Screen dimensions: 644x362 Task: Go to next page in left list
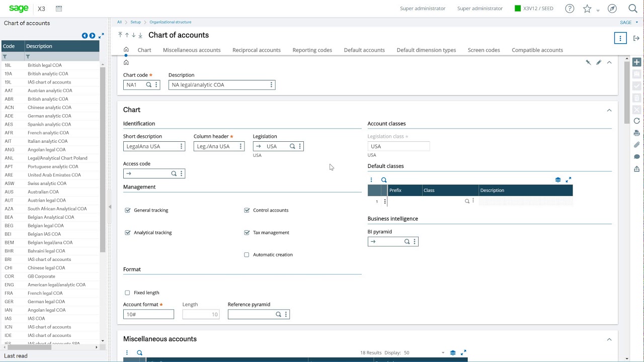92,36
